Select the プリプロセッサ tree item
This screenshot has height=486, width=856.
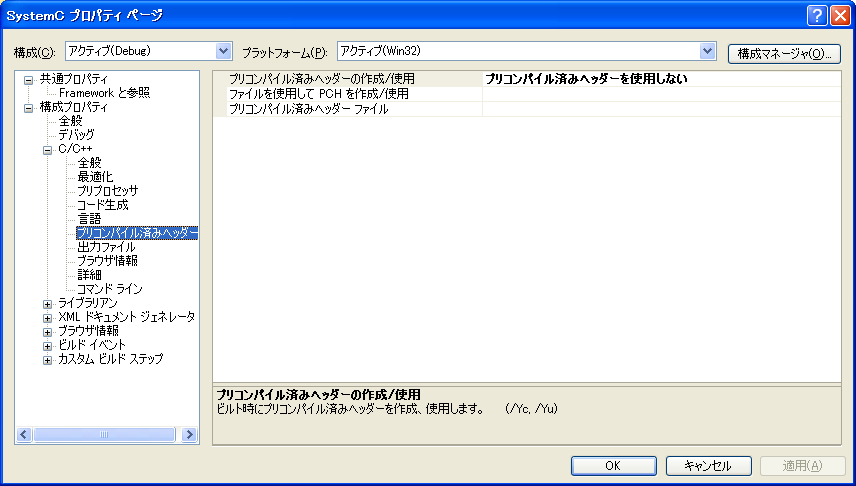click(x=108, y=191)
